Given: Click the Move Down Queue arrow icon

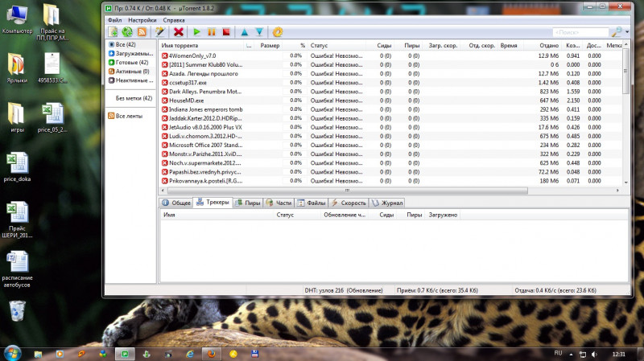Looking at the screenshot, I should [259, 32].
